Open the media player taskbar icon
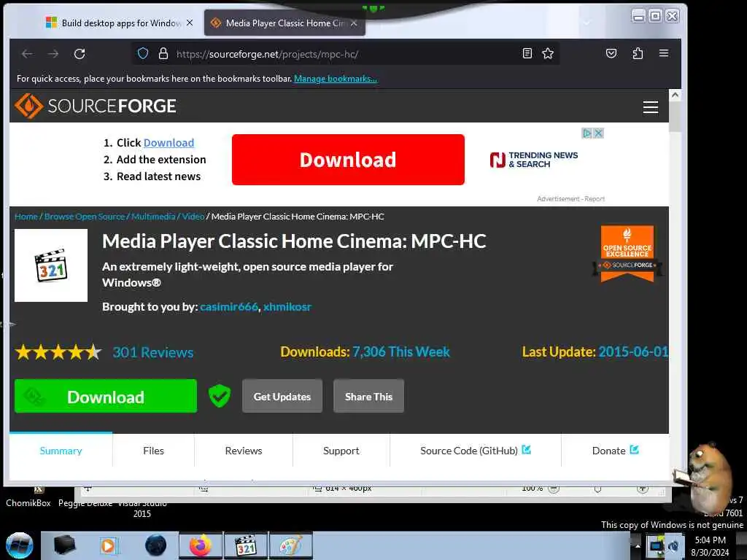The height and width of the screenshot is (560, 747). (x=109, y=545)
